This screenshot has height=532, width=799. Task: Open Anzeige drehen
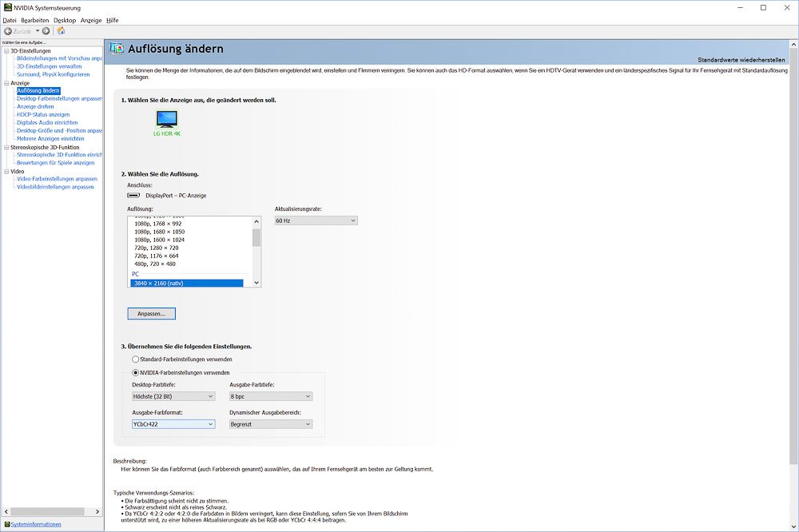coord(35,106)
